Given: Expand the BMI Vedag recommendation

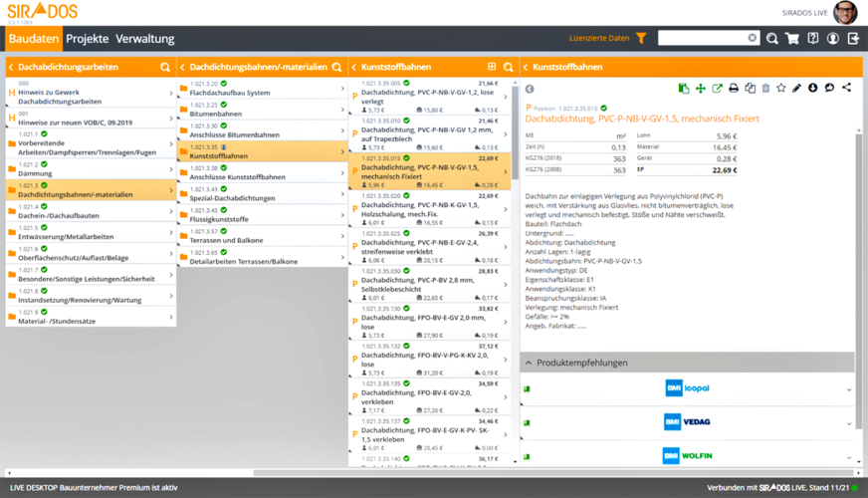Looking at the screenshot, I should [x=849, y=422].
